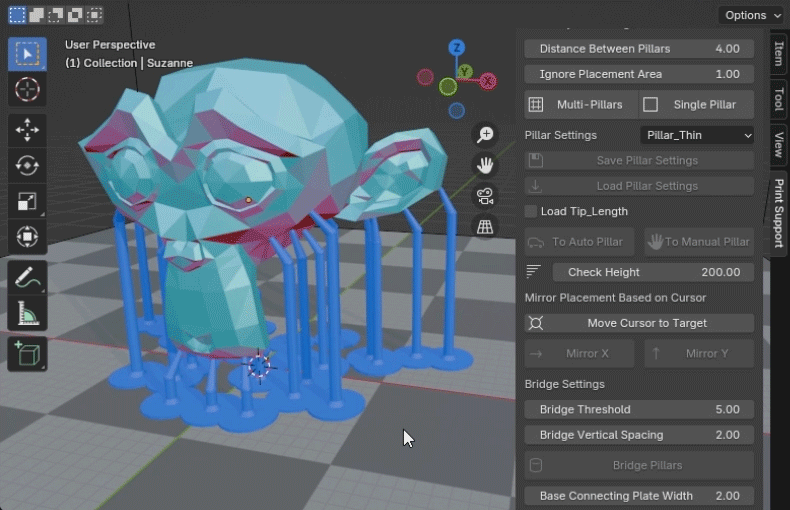Open the Print Support sidebar tab
The width and height of the screenshot is (790, 510).
[779, 213]
